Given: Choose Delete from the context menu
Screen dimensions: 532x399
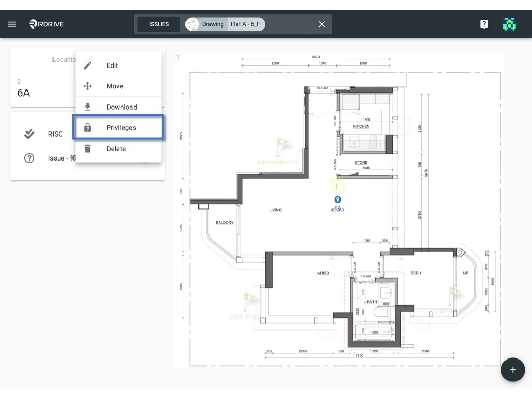Looking at the screenshot, I should click(118, 149).
